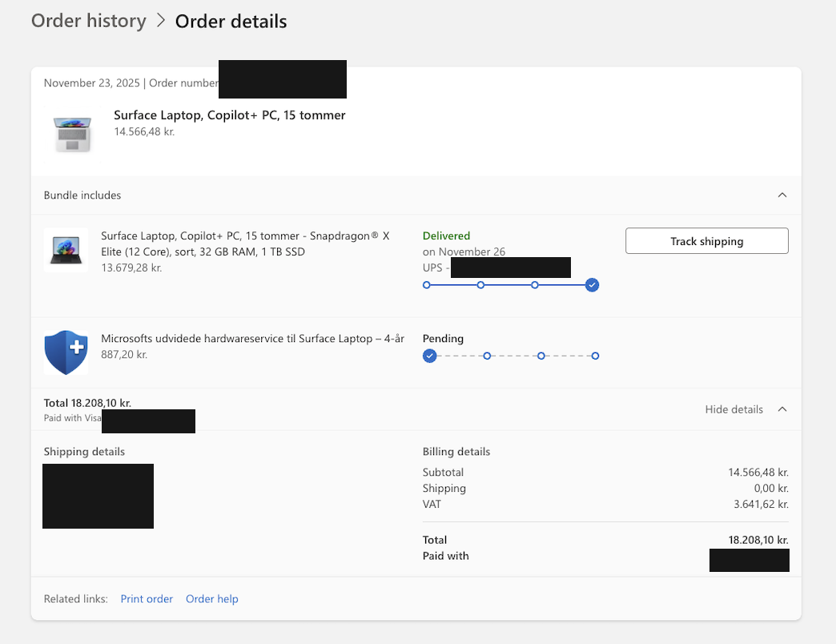Click the VAT amount 3.641,62 kr.
The image size is (836, 644).
[761, 504]
